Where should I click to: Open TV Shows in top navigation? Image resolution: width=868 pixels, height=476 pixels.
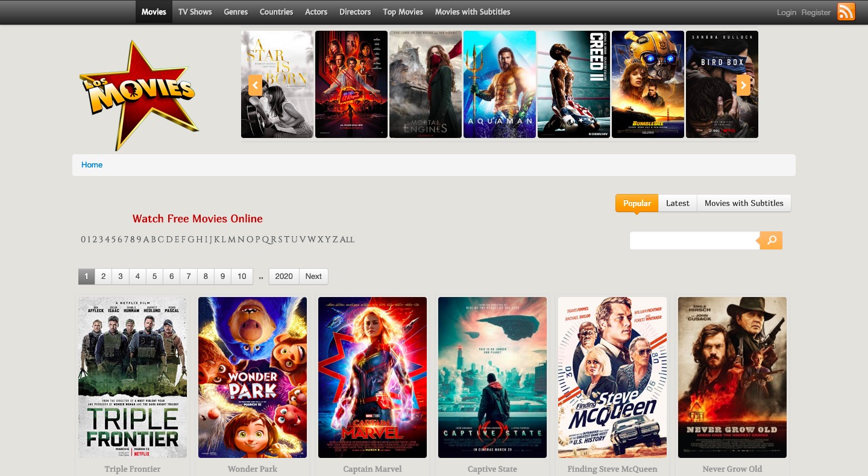point(195,11)
